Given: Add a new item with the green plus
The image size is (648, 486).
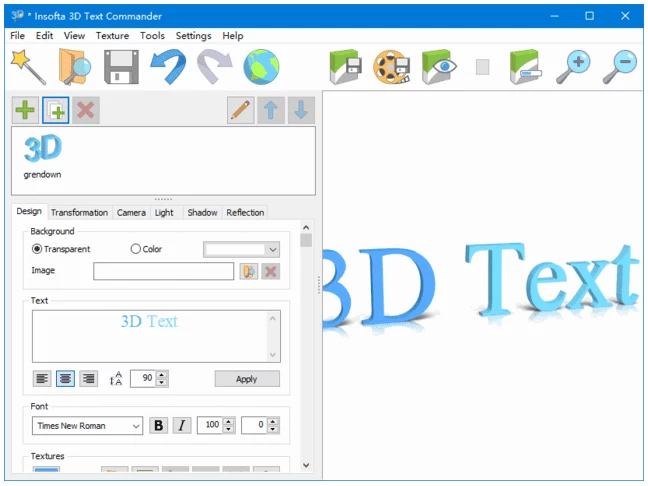Looking at the screenshot, I should 25,110.
